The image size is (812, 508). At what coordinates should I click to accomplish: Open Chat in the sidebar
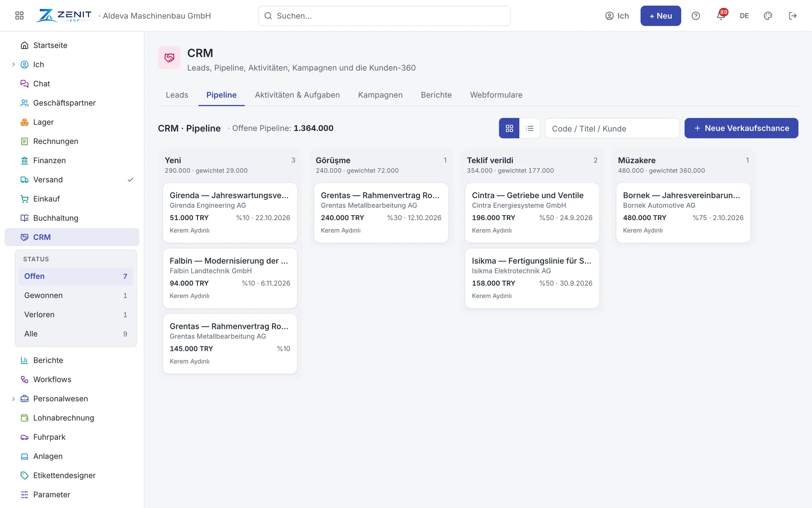(72, 84)
